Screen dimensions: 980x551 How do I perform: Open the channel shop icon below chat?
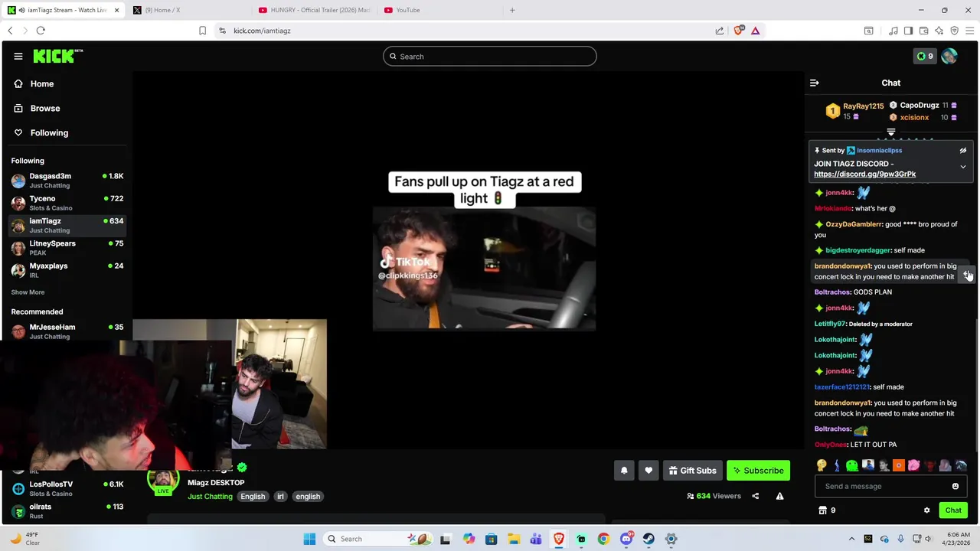tap(823, 510)
